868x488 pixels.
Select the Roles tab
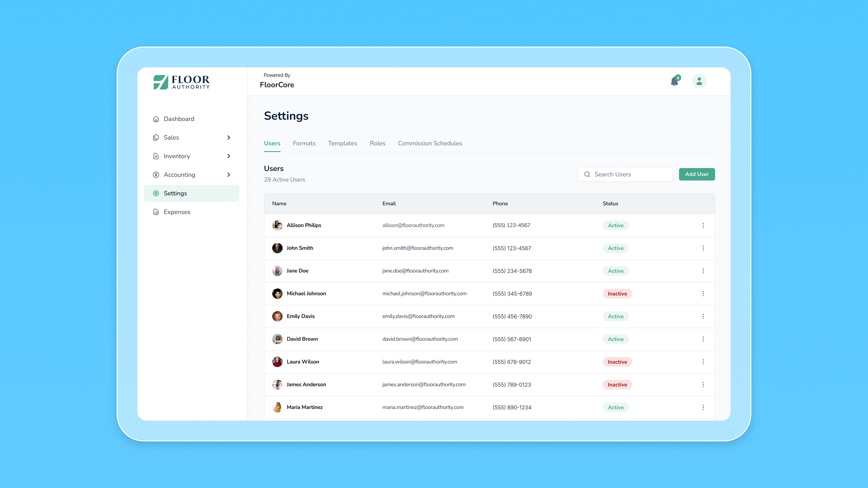(x=377, y=143)
